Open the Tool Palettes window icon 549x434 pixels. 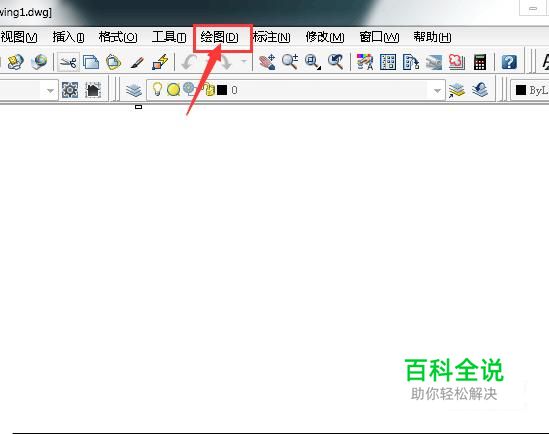click(411, 62)
